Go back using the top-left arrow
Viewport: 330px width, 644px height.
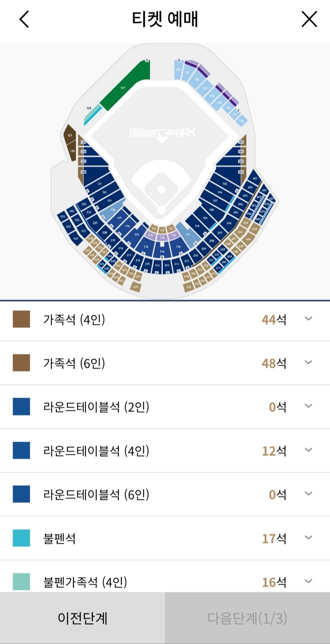click(x=24, y=19)
